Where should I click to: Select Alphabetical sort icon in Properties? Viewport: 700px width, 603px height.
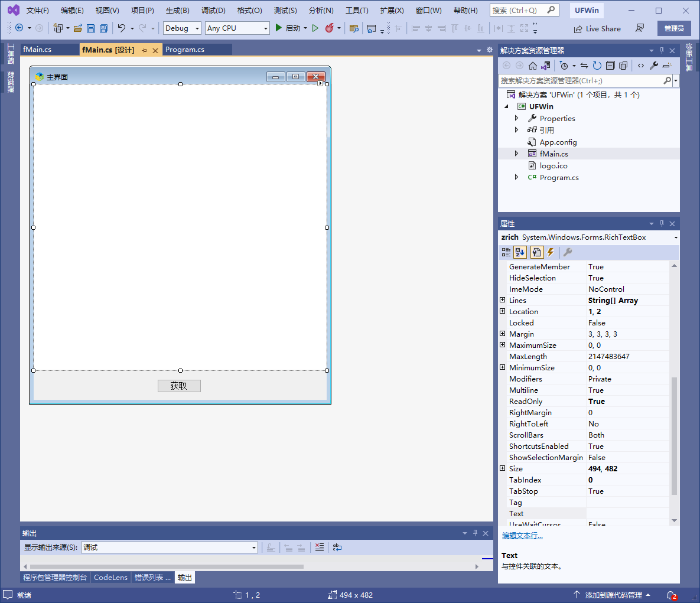click(520, 252)
